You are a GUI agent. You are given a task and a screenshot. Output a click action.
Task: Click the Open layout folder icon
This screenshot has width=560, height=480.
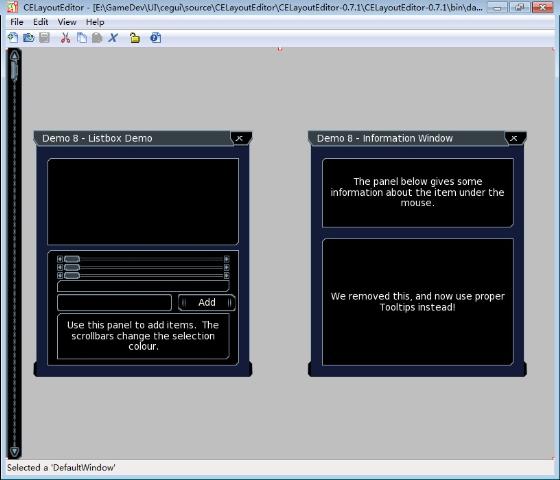(x=29, y=38)
